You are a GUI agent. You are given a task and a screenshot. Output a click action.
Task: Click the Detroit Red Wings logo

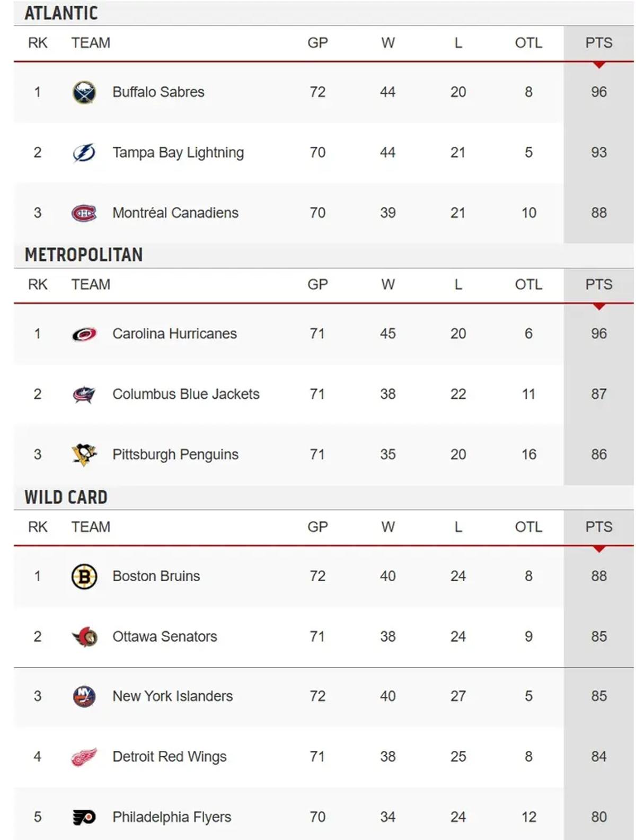pos(84,757)
